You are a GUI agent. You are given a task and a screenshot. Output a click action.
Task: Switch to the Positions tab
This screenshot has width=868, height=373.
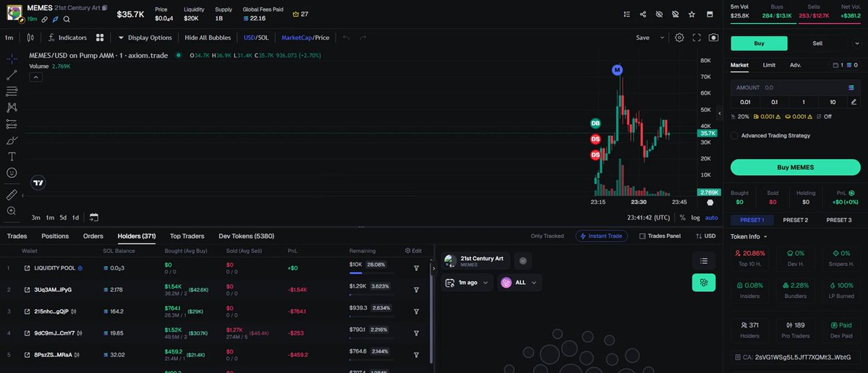click(x=55, y=236)
